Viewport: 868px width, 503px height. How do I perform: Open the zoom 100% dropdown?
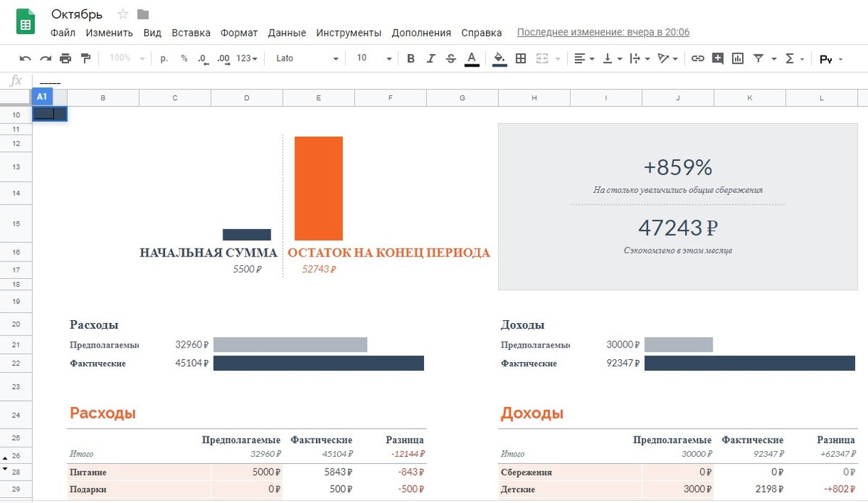tap(127, 59)
